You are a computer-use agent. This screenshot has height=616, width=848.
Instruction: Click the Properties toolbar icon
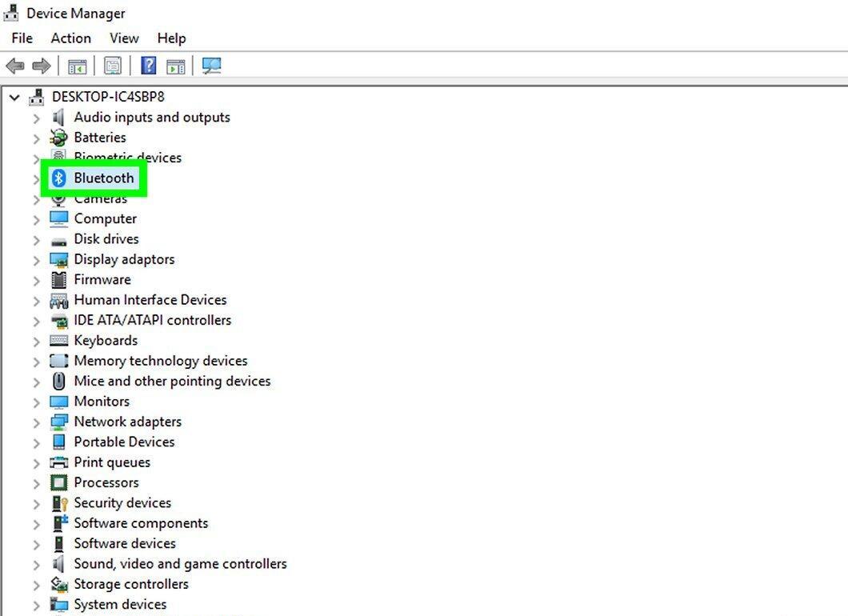113,66
